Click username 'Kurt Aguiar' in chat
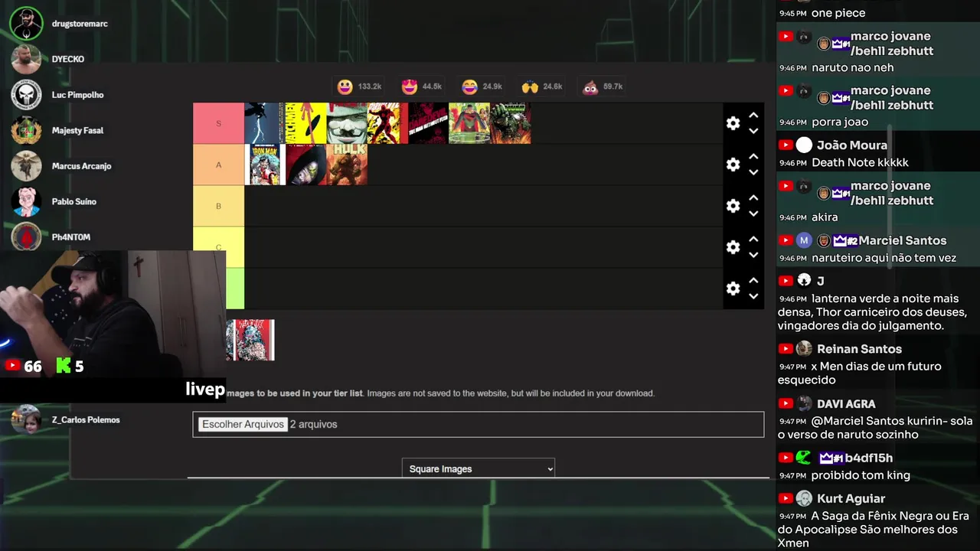The image size is (980, 551). click(851, 499)
